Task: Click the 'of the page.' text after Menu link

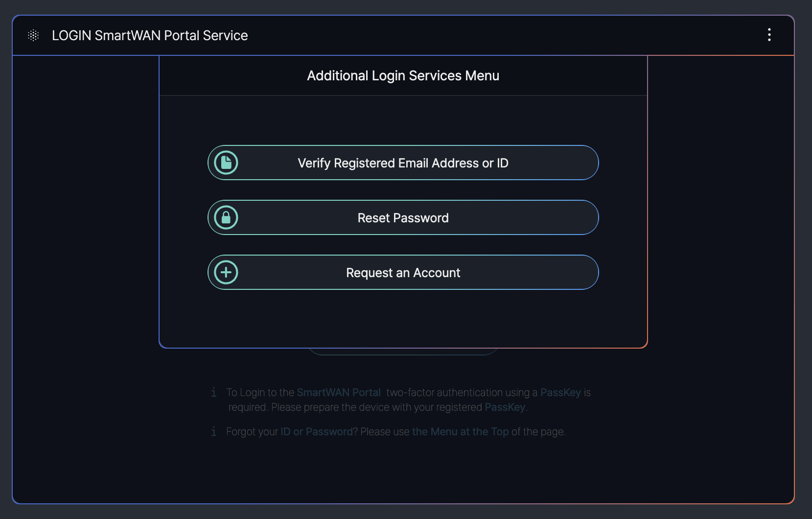Action: click(x=538, y=432)
